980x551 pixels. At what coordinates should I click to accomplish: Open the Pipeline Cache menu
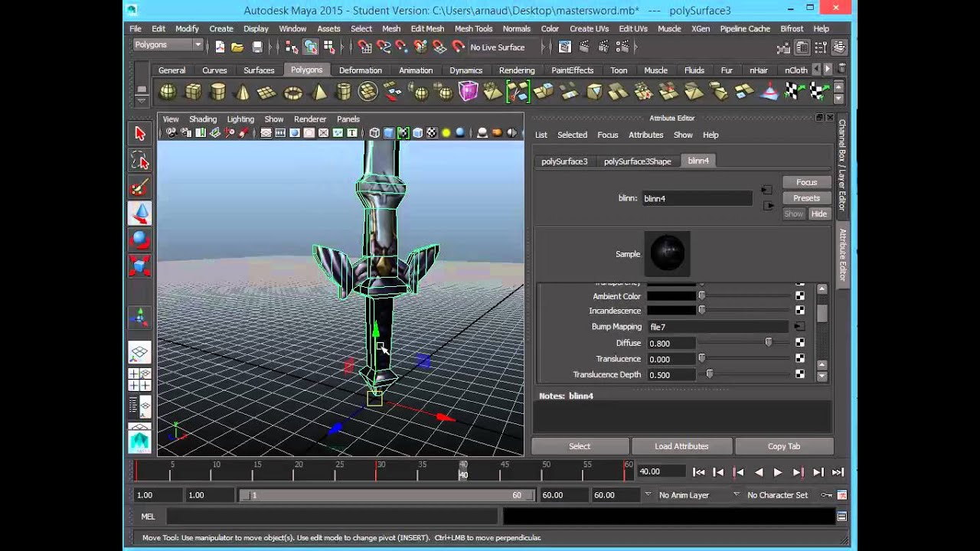(x=745, y=29)
